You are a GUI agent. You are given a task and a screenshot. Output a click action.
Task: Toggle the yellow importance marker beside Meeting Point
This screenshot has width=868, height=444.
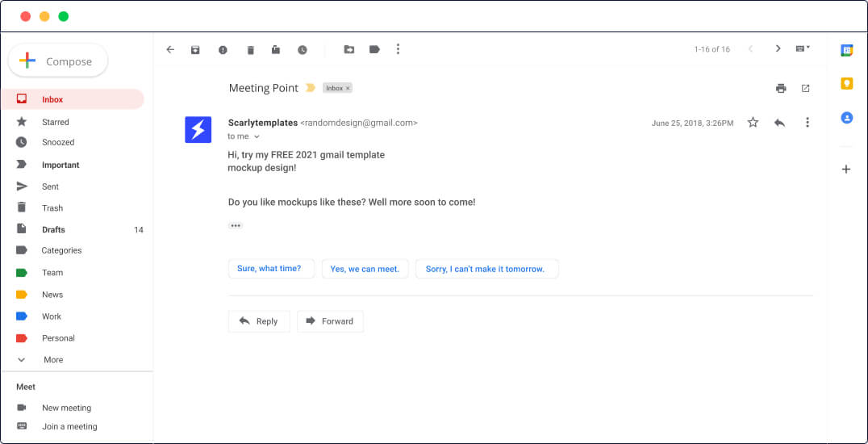(x=310, y=88)
